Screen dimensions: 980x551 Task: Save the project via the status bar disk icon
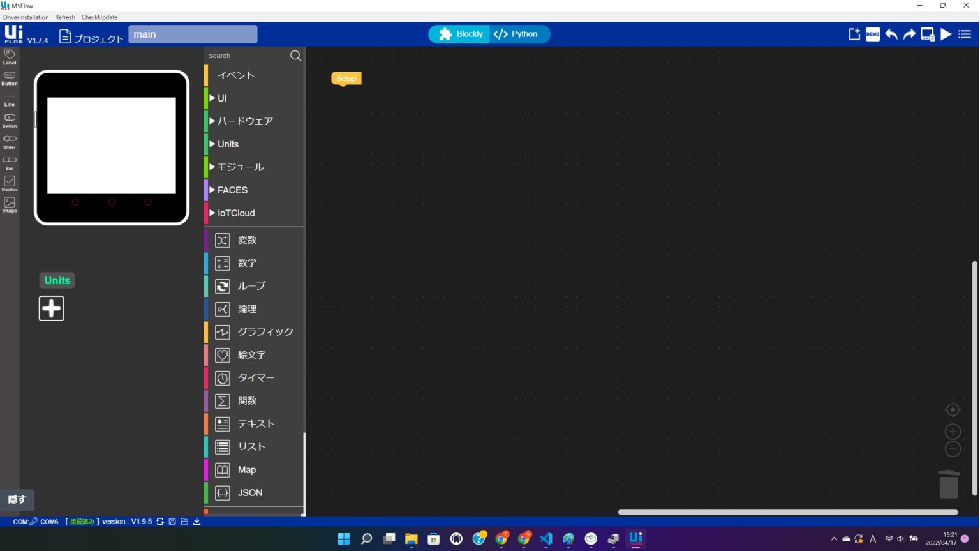pyautogui.click(x=172, y=522)
